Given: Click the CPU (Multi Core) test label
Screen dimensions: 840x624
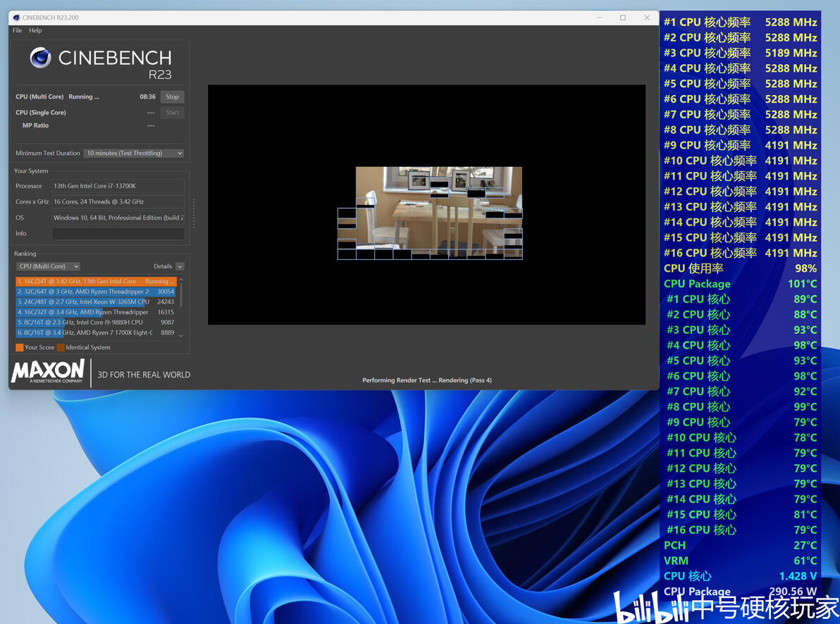Looking at the screenshot, I should pyautogui.click(x=39, y=97).
